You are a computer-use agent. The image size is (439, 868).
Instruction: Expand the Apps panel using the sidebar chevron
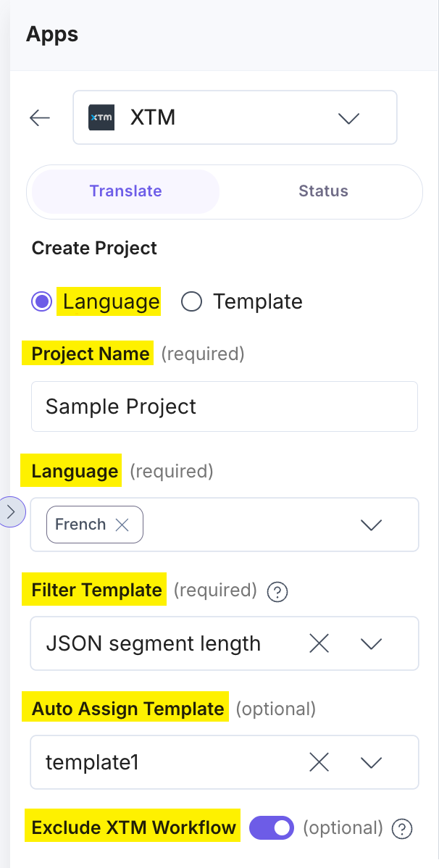tap(12, 512)
